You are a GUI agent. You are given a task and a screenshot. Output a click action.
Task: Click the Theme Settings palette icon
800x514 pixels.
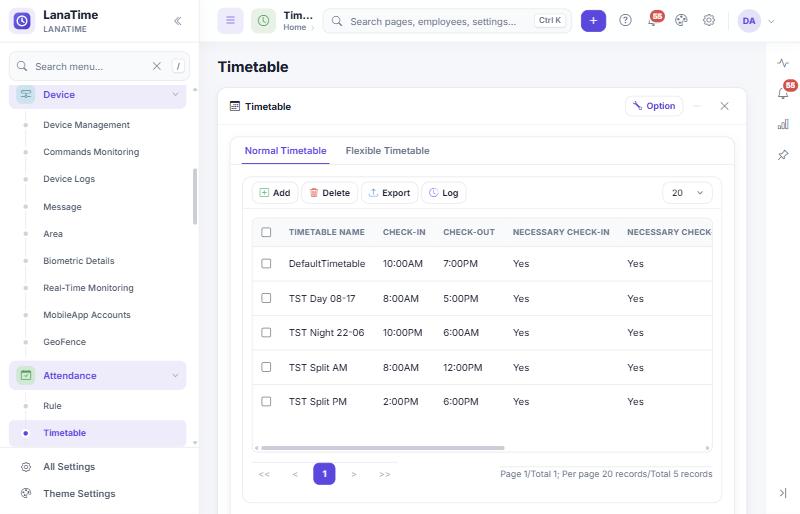coord(26,494)
